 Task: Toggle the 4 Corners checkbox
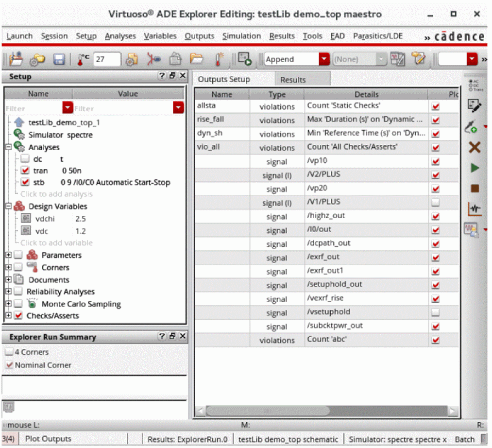pos(9,352)
